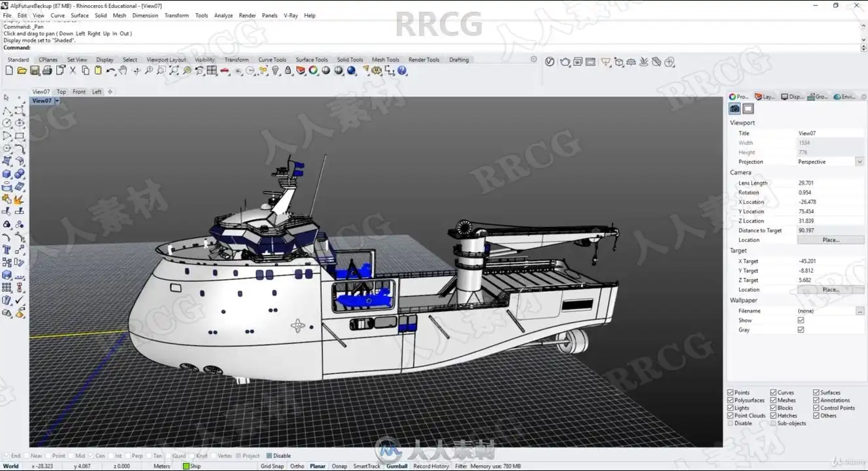Enable Osnap in the status bar
868x471 pixels.
339,466
